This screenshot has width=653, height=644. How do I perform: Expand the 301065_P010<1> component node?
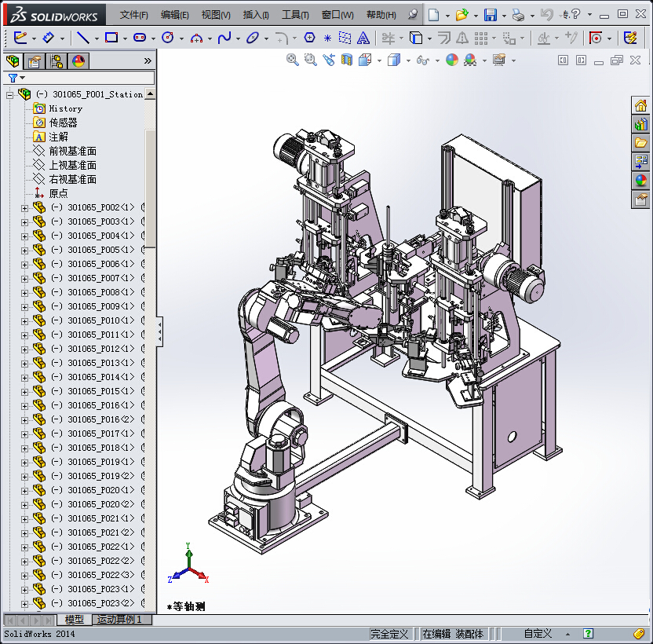click(x=24, y=321)
